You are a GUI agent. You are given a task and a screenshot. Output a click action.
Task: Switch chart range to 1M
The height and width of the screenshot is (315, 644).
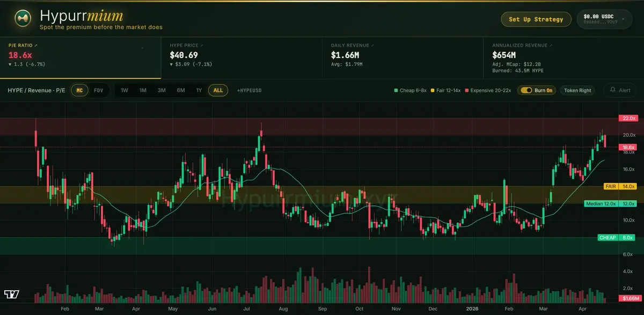143,90
